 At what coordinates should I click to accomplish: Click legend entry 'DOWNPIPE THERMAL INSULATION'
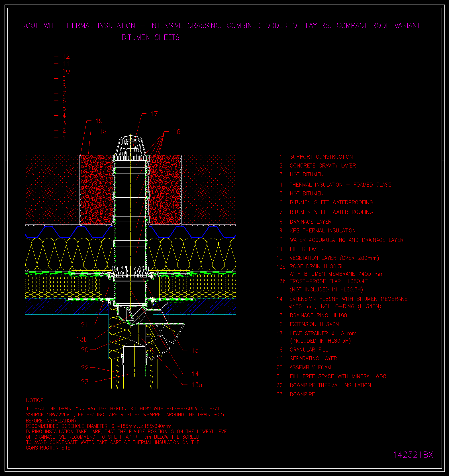(x=330, y=385)
